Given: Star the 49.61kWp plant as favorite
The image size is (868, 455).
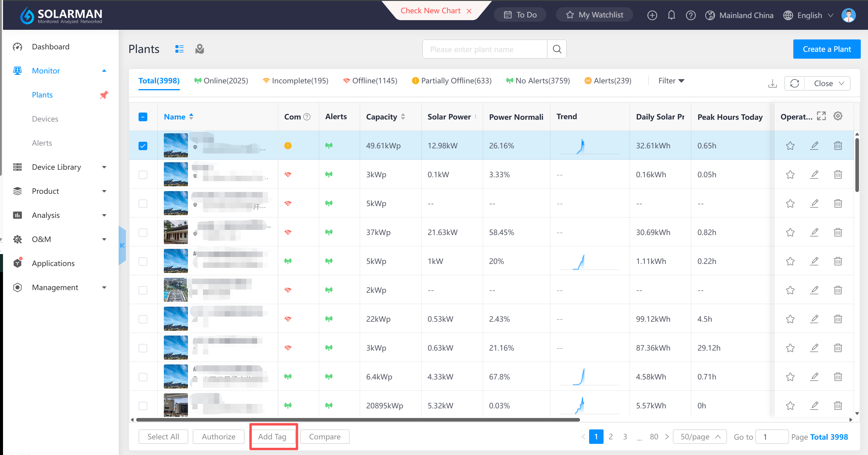Looking at the screenshot, I should pos(790,146).
